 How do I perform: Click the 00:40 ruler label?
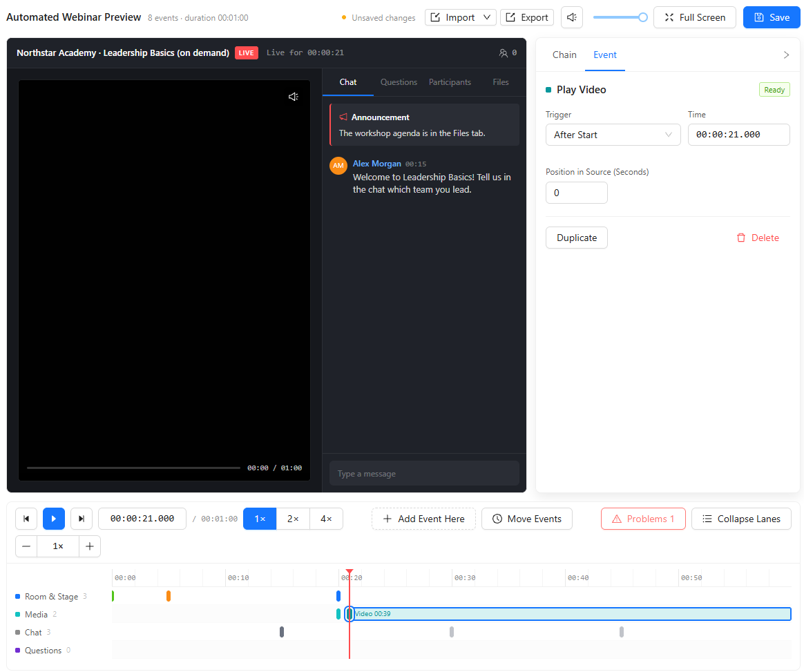point(578,577)
